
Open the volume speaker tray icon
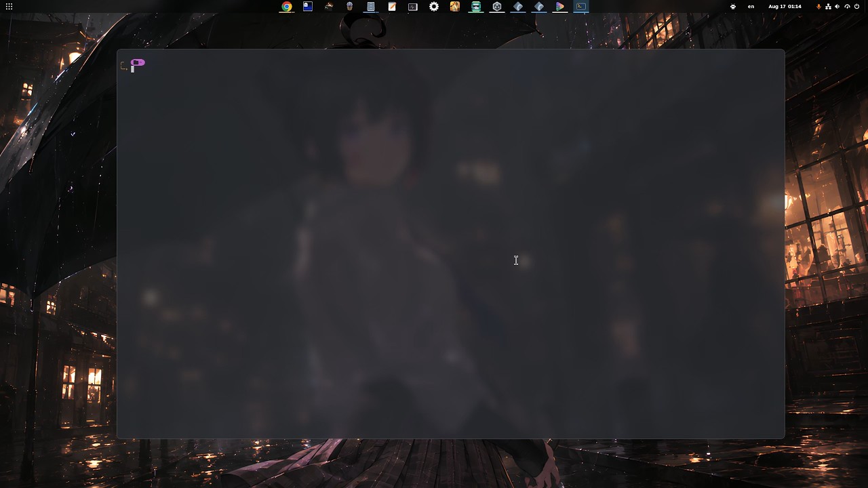837,7
